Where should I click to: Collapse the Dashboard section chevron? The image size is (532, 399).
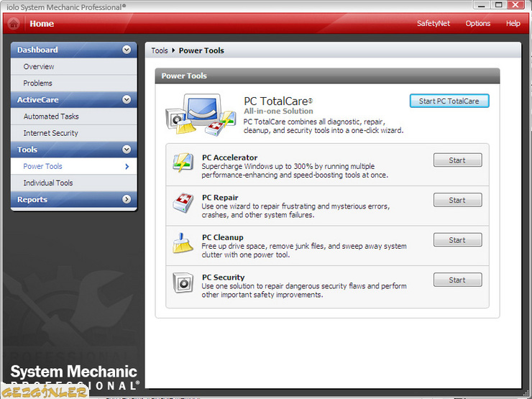click(127, 50)
